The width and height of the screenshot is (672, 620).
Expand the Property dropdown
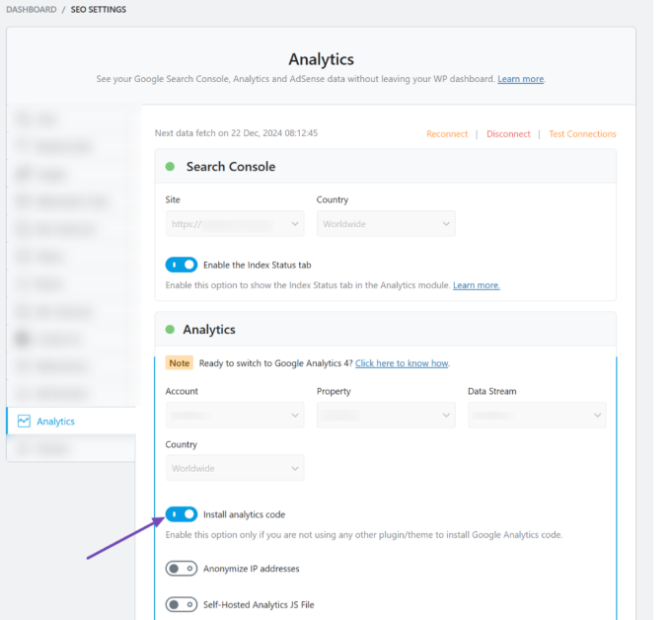tap(386, 416)
